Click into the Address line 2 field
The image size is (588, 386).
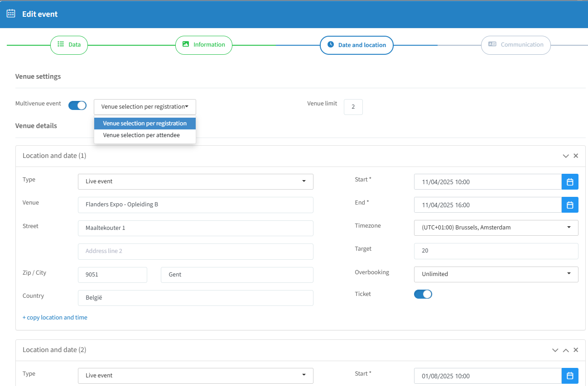196,251
